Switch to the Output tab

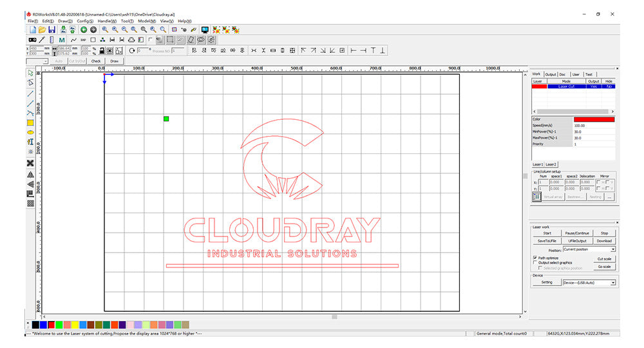(550, 74)
